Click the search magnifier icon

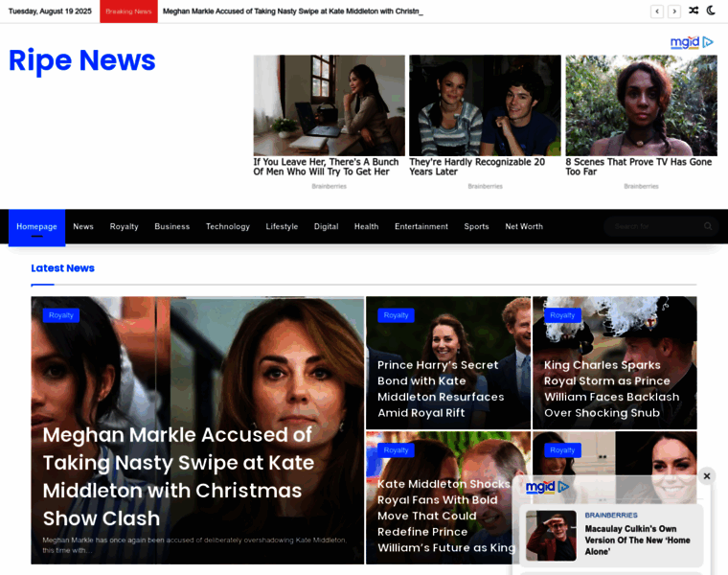pos(708,226)
